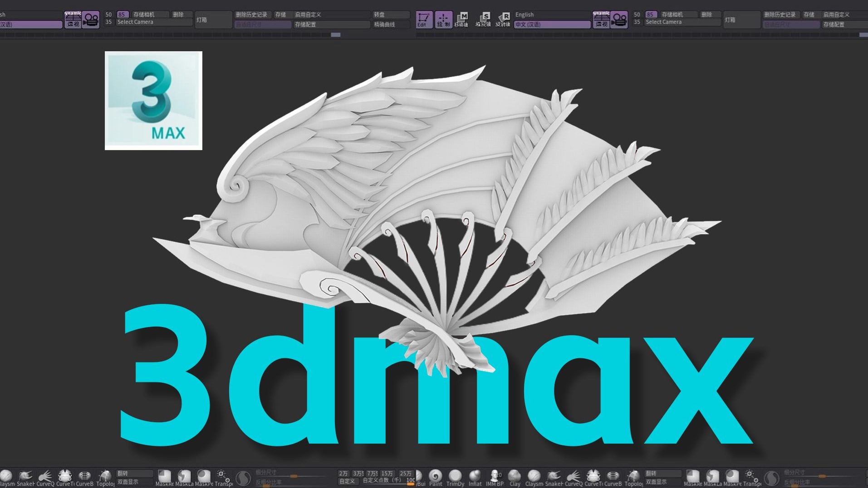Choose the 2万 point preset
Screen dimensions: 868x488
pyautogui.click(x=344, y=473)
